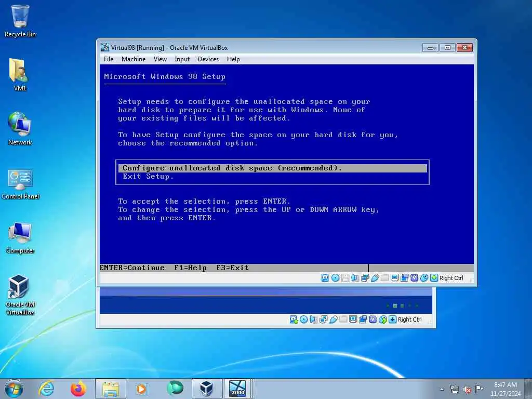
Task: Click 'F1=Help' in the setup footer
Action: pyautogui.click(x=190, y=268)
